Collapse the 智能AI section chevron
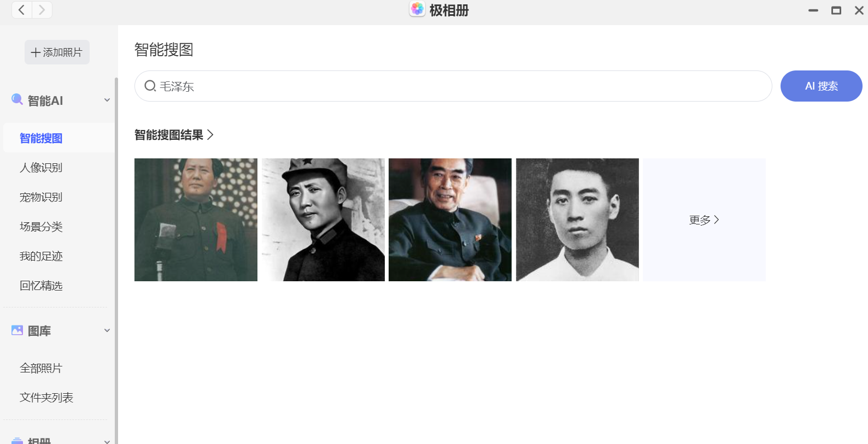This screenshot has width=868, height=444. [107, 100]
